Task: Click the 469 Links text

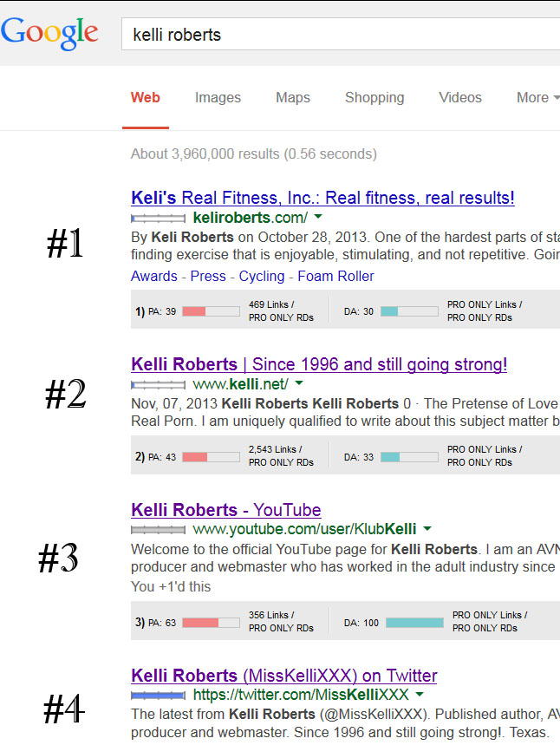Action: (x=271, y=304)
